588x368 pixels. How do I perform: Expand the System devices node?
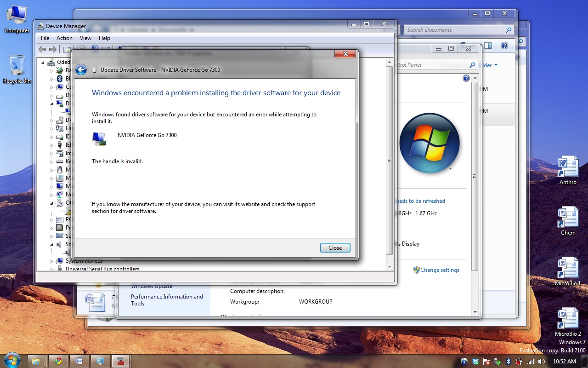pos(52,261)
